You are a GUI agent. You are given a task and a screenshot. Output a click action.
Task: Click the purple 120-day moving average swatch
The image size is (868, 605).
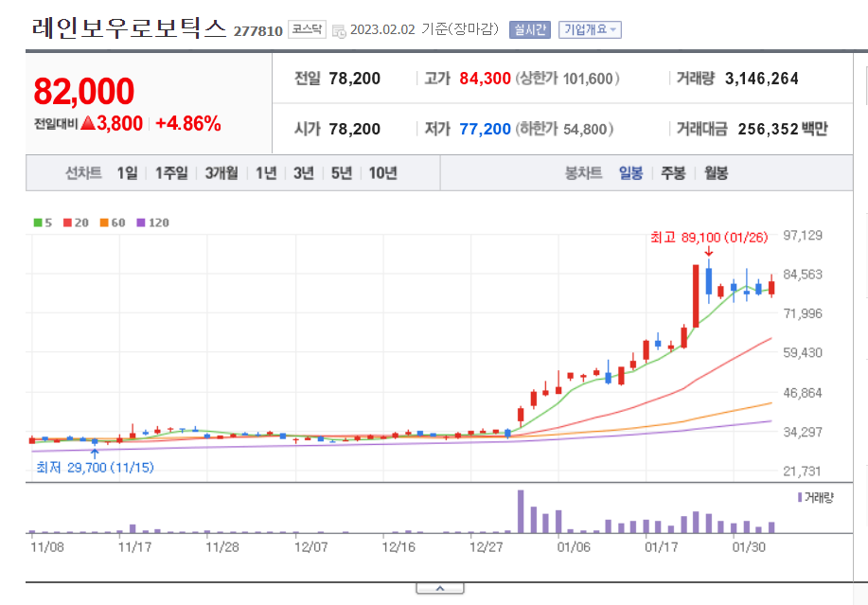[141, 222]
